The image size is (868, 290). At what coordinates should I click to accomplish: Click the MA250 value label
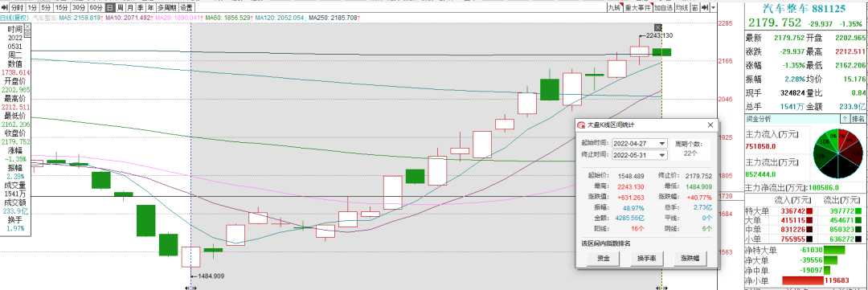coord(335,18)
